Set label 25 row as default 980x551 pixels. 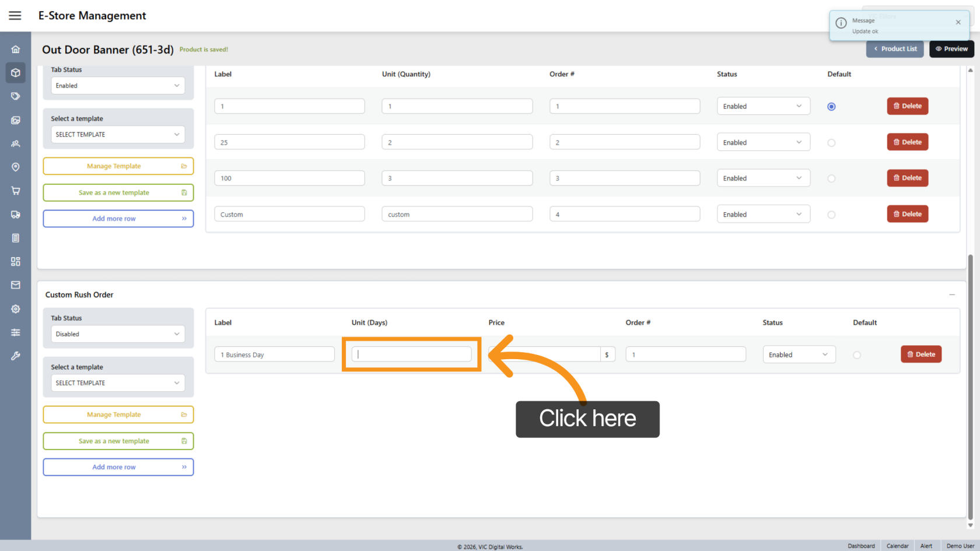tap(831, 143)
